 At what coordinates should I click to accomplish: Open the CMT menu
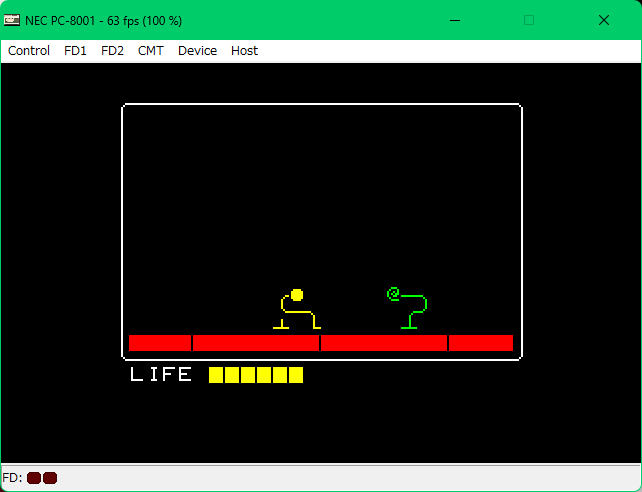coord(151,51)
